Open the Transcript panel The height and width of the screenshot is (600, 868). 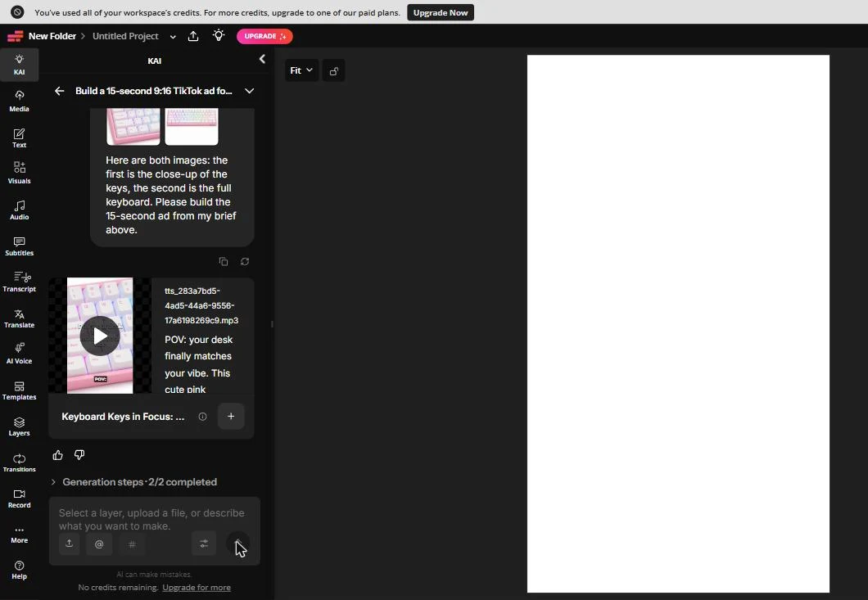[x=20, y=282]
